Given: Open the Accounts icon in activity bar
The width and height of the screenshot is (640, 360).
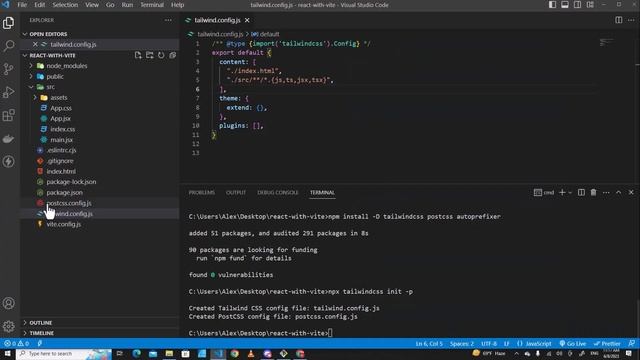Looking at the screenshot, I should tap(9, 303).
